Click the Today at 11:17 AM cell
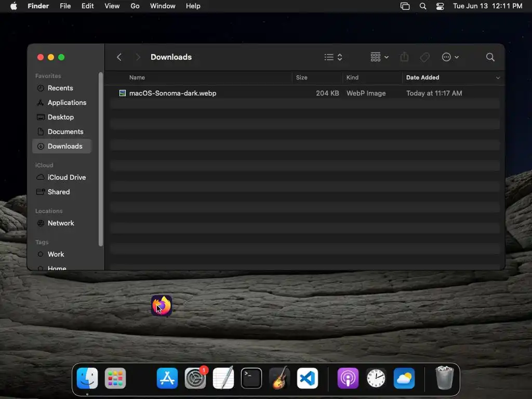This screenshot has width=532, height=399. tap(434, 93)
